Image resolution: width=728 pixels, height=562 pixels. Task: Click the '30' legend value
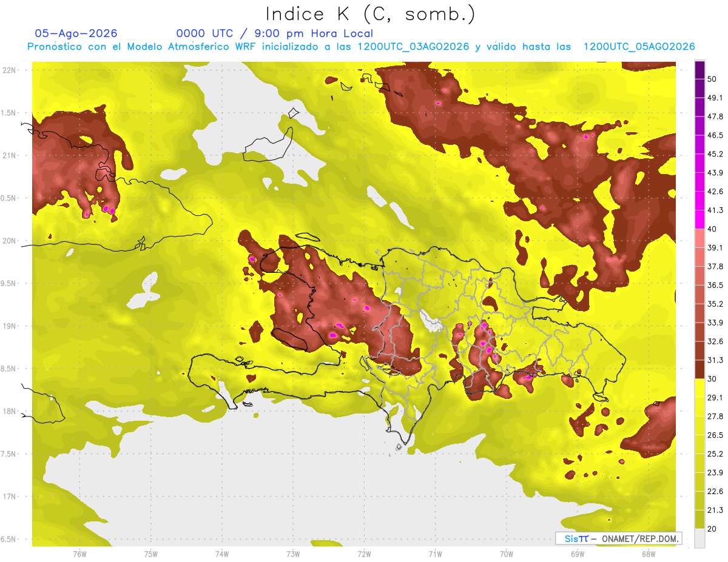[712, 379]
